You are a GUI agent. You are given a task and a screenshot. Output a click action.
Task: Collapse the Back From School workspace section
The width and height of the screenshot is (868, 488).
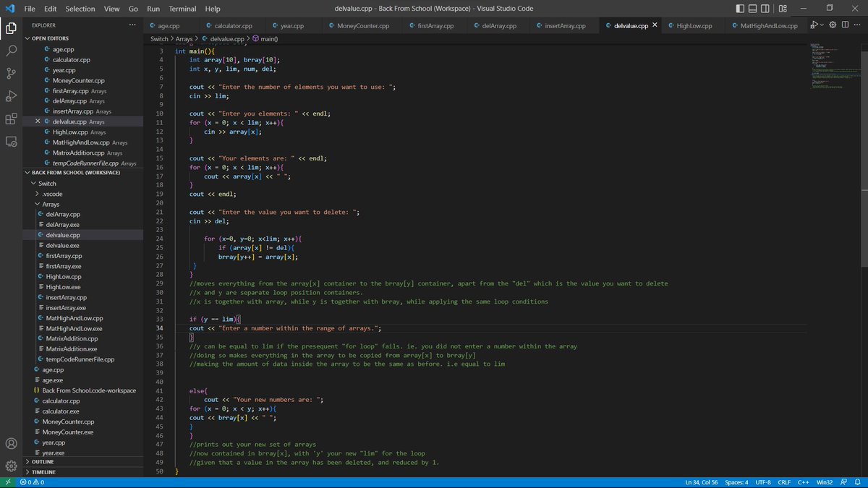27,173
